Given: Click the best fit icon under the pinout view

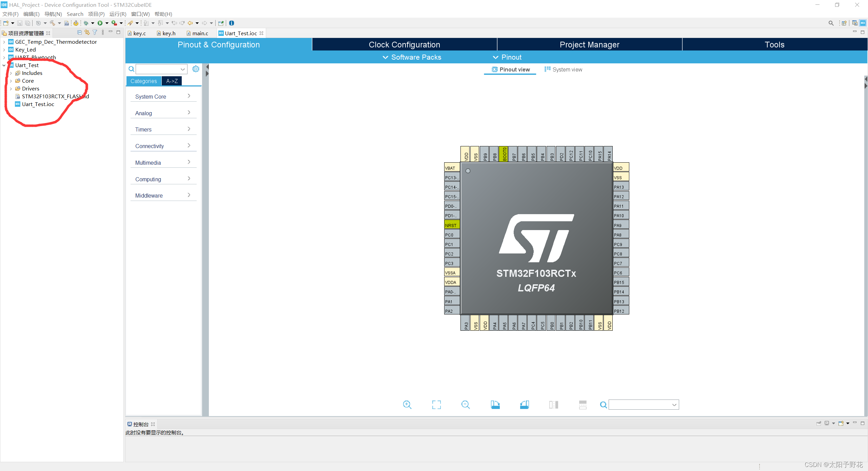Looking at the screenshot, I should click(x=436, y=404).
